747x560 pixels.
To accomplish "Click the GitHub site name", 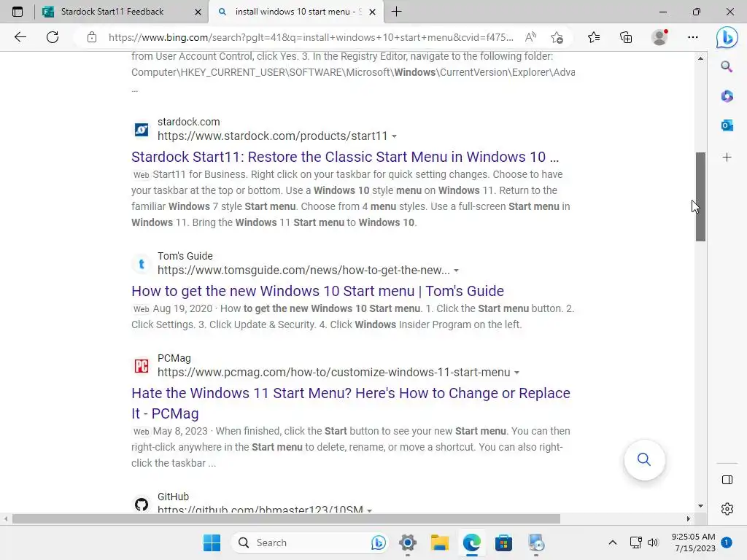I will (x=173, y=497).
